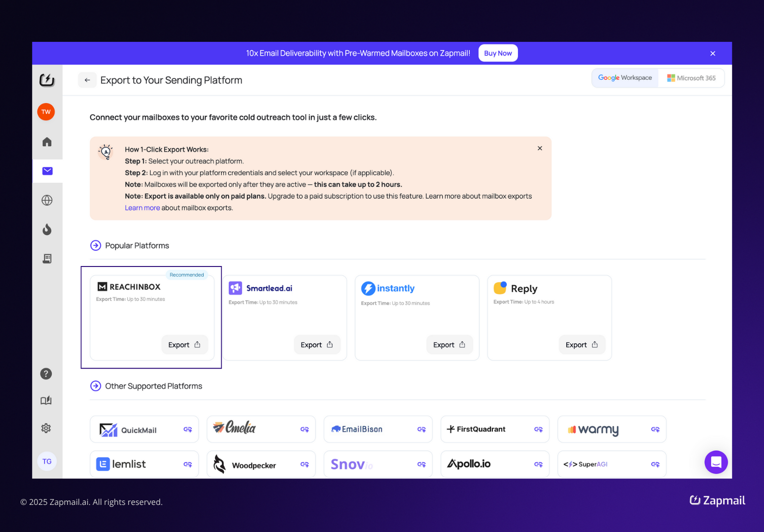Click the Apollo.io connect link icon
This screenshot has width=764, height=532.
click(538, 465)
